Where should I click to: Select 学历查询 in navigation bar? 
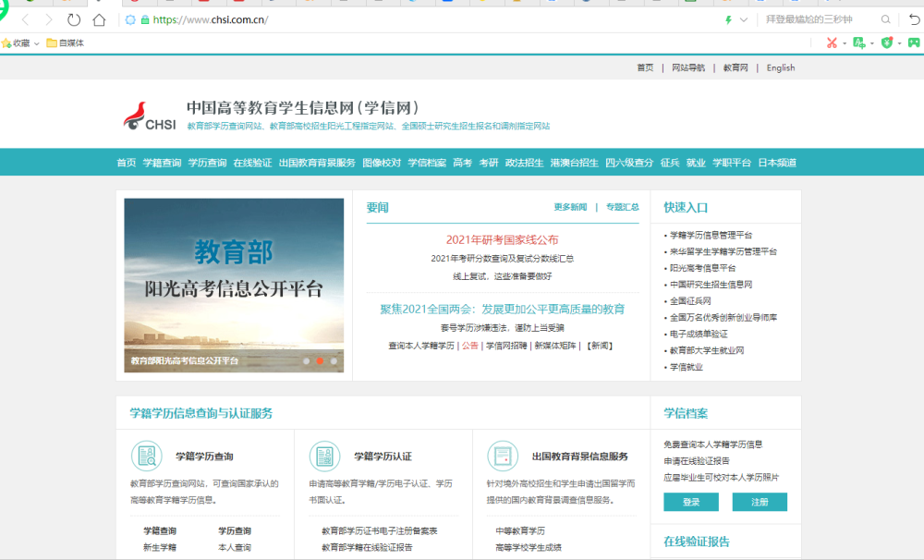coord(207,163)
